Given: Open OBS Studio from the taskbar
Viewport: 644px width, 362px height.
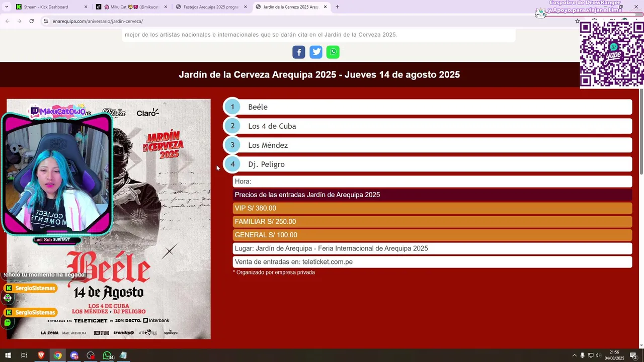Looking at the screenshot, I should tap(91, 355).
